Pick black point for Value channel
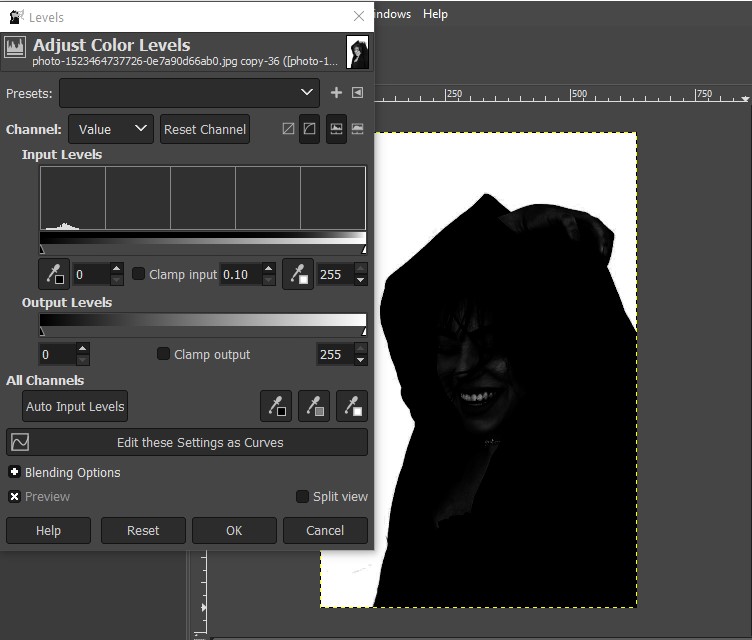 click(x=54, y=274)
